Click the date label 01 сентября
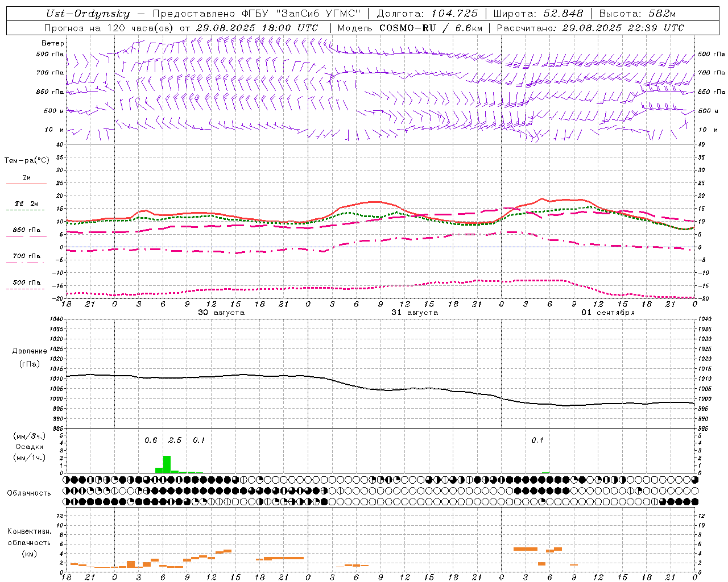This screenshot has height=582, width=728. tap(608, 313)
